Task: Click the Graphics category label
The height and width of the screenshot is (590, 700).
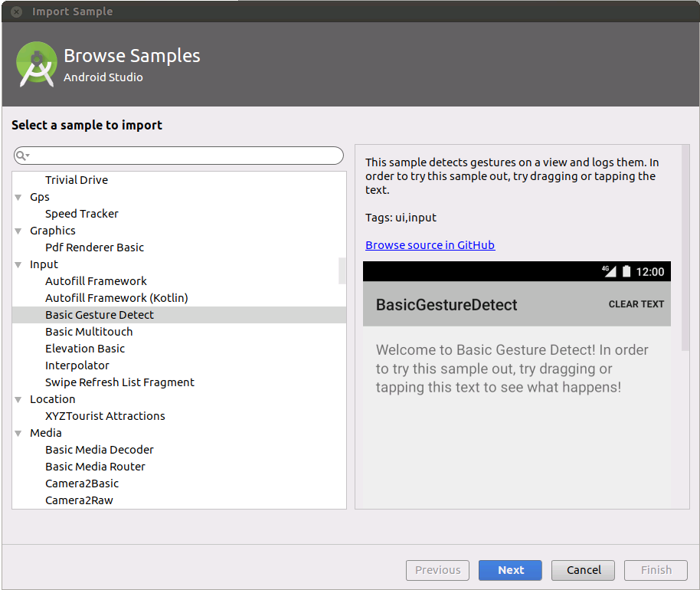Action: (x=53, y=231)
